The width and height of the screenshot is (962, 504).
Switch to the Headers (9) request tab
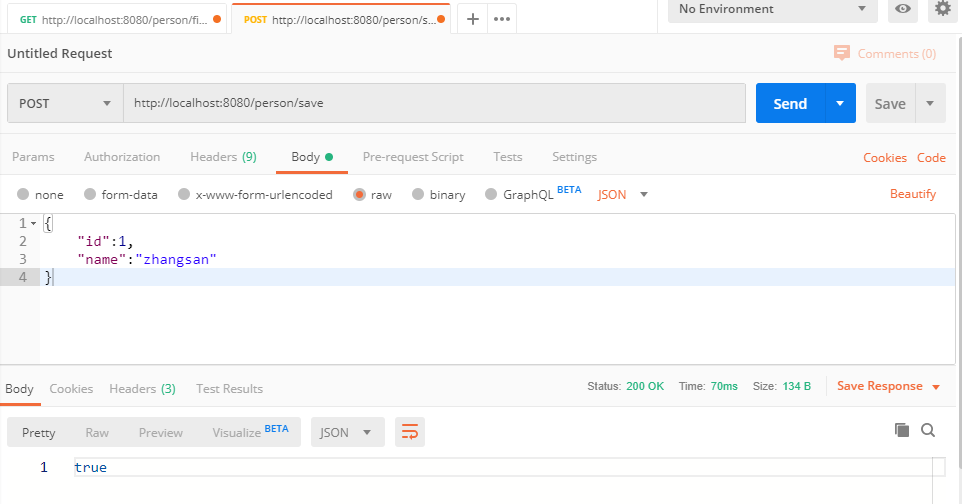(x=223, y=157)
